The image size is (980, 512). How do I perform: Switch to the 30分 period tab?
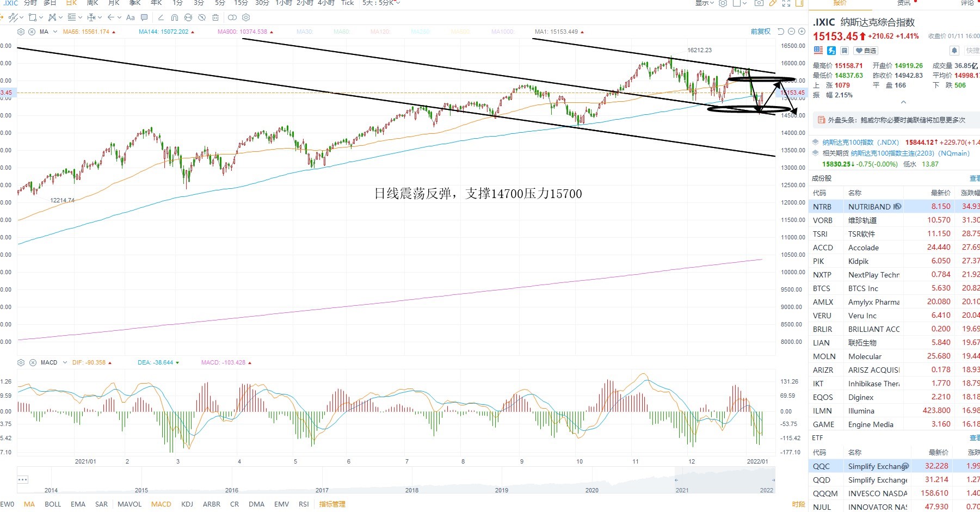[262, 3]
